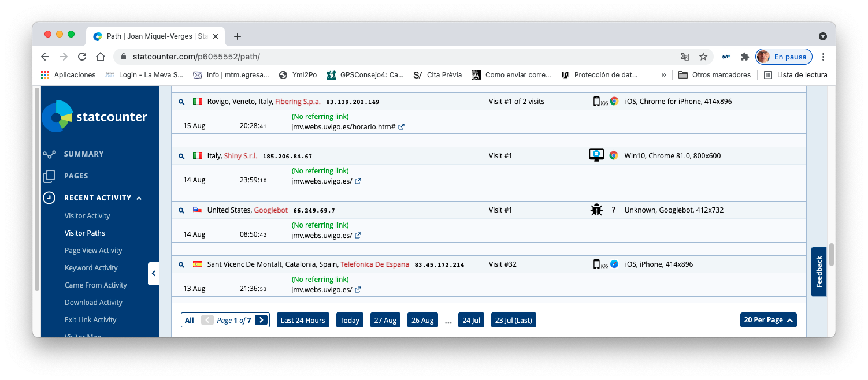
Task: Open Page View Activity in the sidebar
Action: [x=94, y=251]
